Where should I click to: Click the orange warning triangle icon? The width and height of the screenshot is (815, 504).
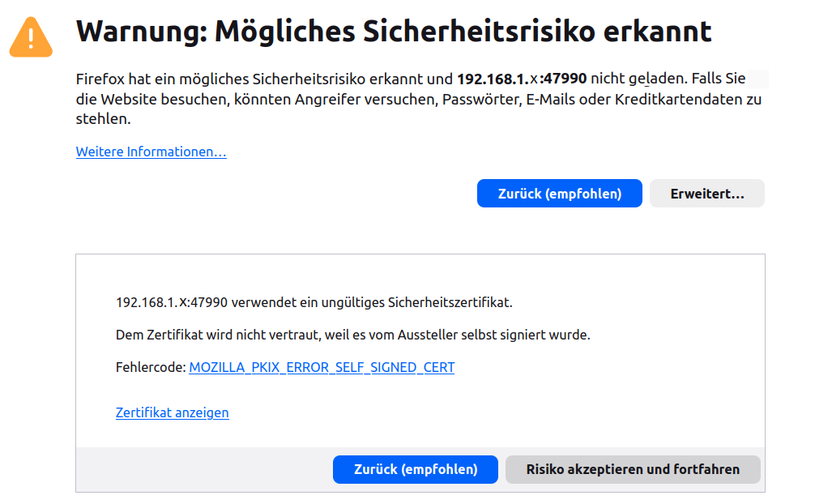31,37
